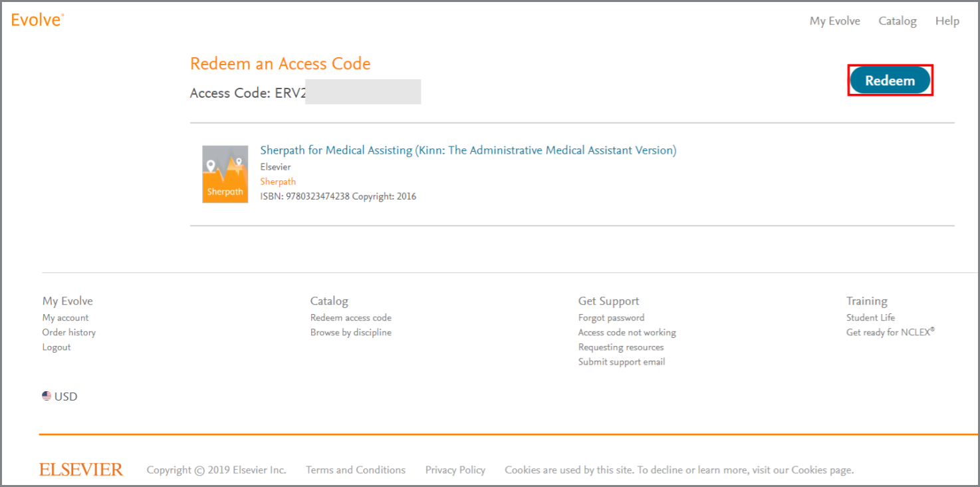Open Sherpath for Medical Assisting title link
The height and width of the screenshot is (487, 980).
(468, 150)
